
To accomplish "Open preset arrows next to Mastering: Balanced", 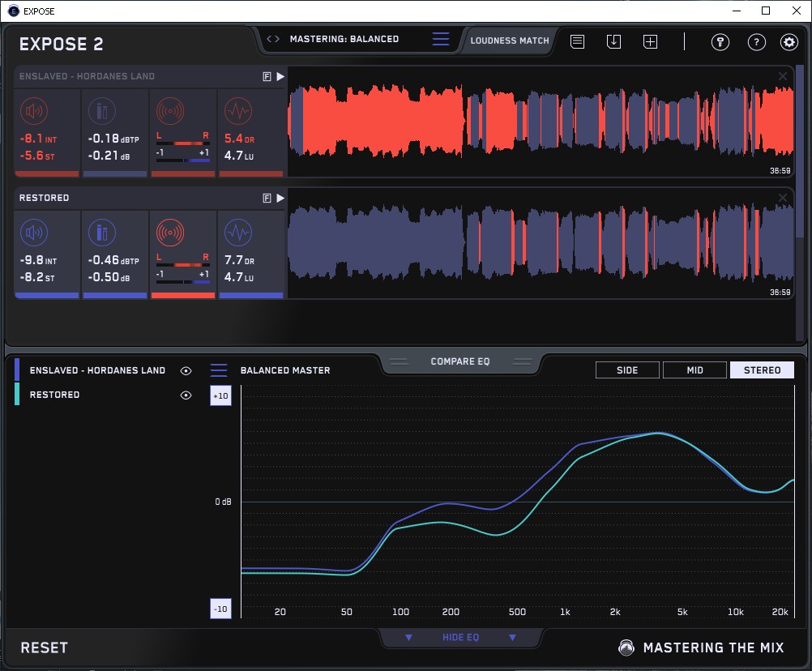I will [273, 39].
